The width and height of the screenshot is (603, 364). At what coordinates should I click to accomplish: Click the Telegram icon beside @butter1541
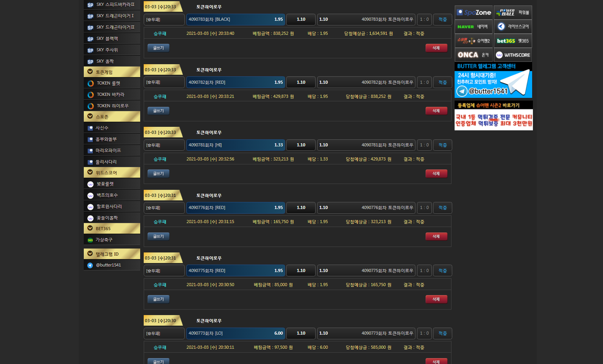point(90,265)
